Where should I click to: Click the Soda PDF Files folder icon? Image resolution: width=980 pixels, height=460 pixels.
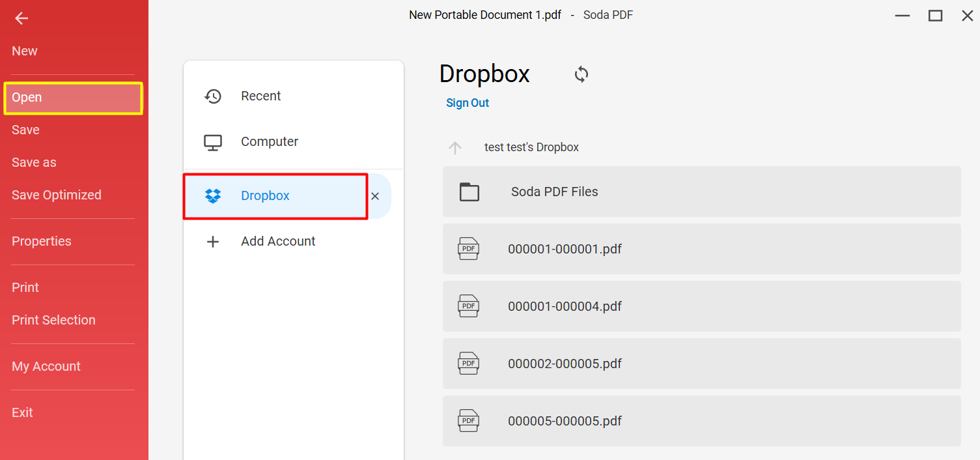click(469, 192)
